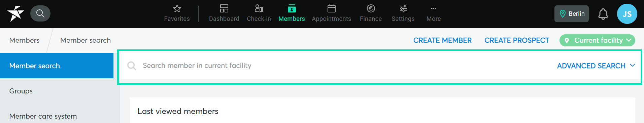
Task: Open the Settings sliders icon
Action: (x=403, y=9)
